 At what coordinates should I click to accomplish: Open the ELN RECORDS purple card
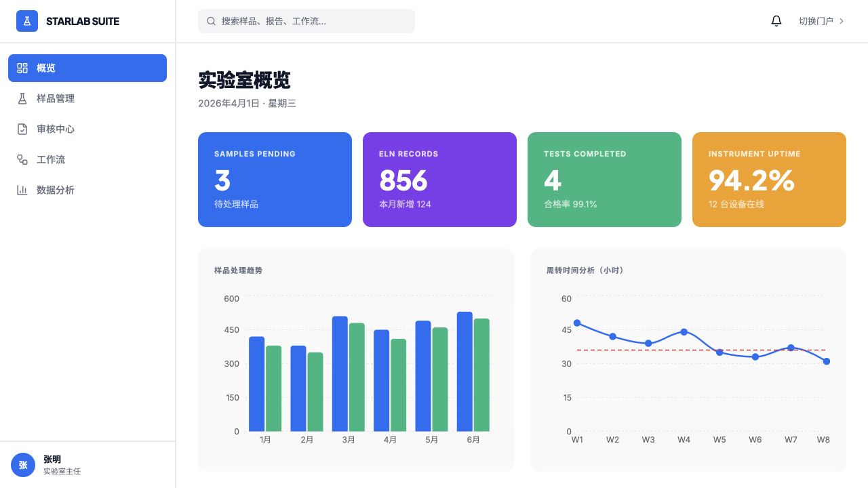[x=439, y=180]
